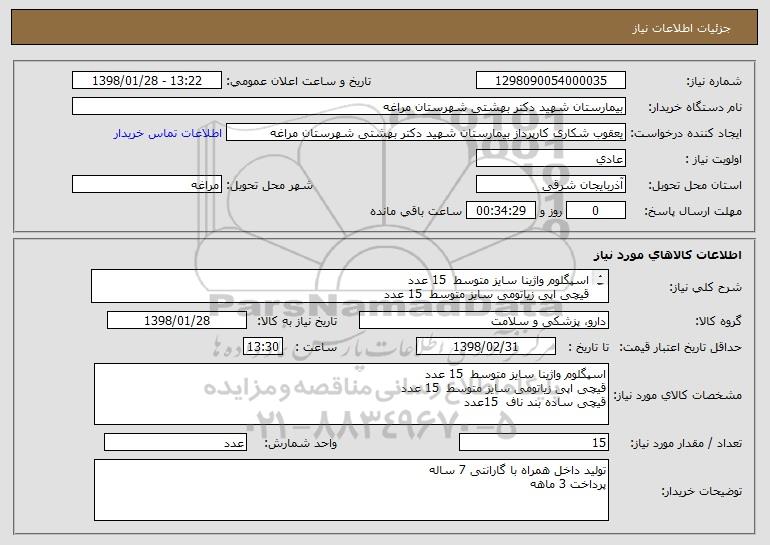Click the price validity date 1398/02/31
The height and width of the screenshot is (545, 770).
point(486,346)
